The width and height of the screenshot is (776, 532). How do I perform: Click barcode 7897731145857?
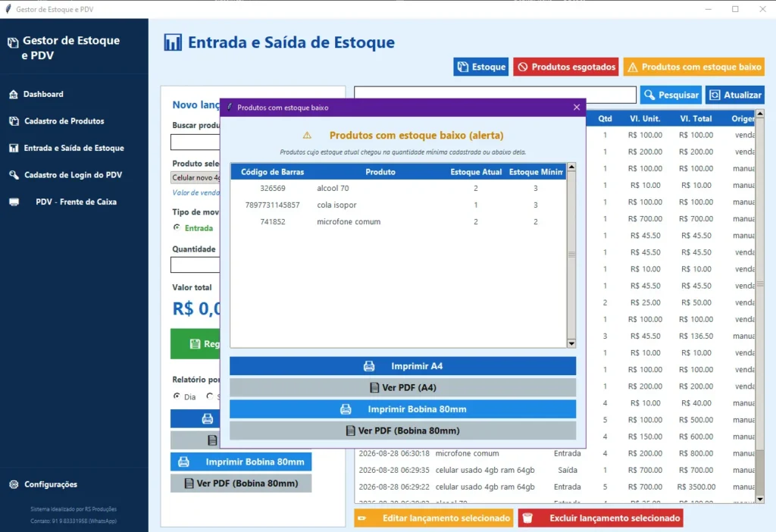tap(272, 205)
